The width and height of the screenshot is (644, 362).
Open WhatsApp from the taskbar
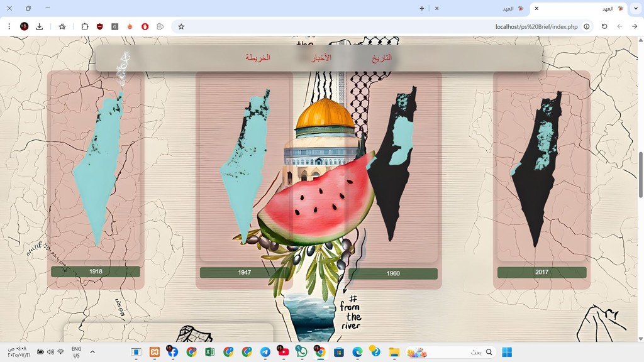tap(301, 352)
